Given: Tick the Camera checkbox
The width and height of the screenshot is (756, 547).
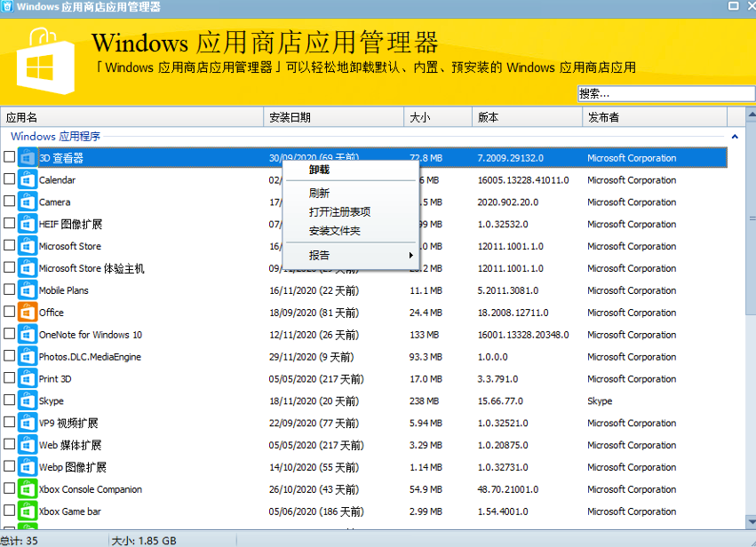Looking at the screenshot, I should click(x=9, y=201).
